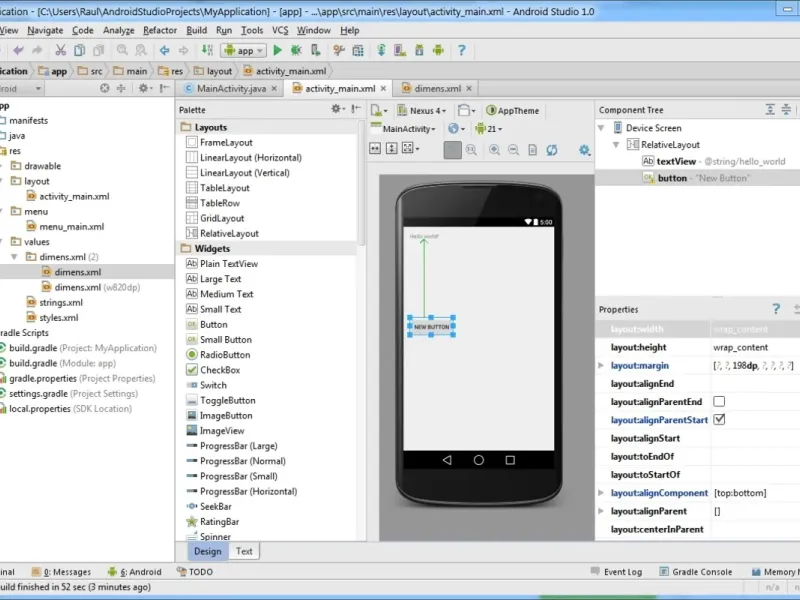
Task: Uncheck the layout:alignParentStart checkbox
Action: [719, 420]
